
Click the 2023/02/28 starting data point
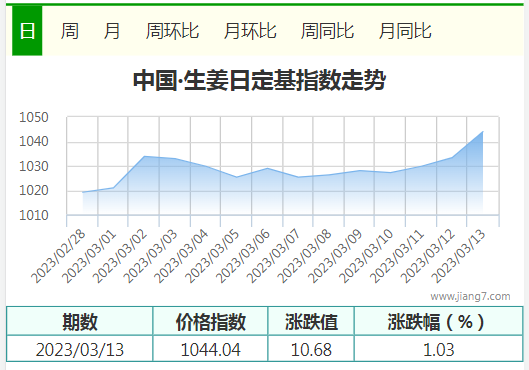83,192
